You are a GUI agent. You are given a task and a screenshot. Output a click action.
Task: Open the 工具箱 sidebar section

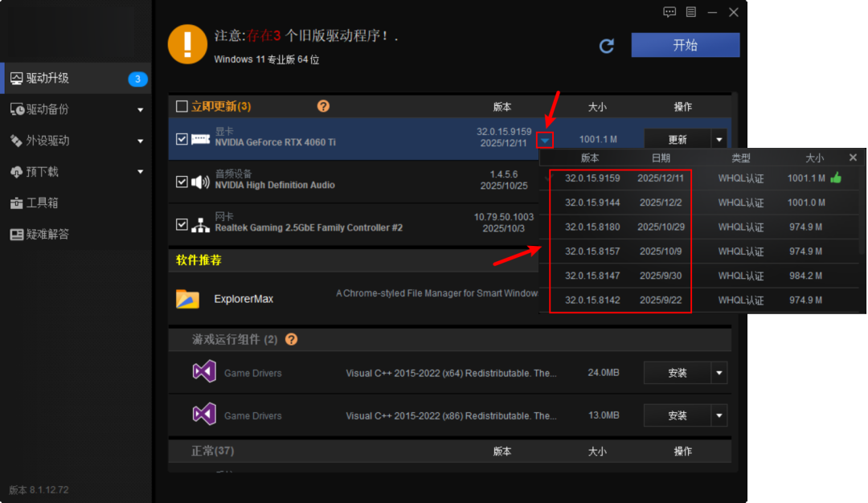[76, 203]
